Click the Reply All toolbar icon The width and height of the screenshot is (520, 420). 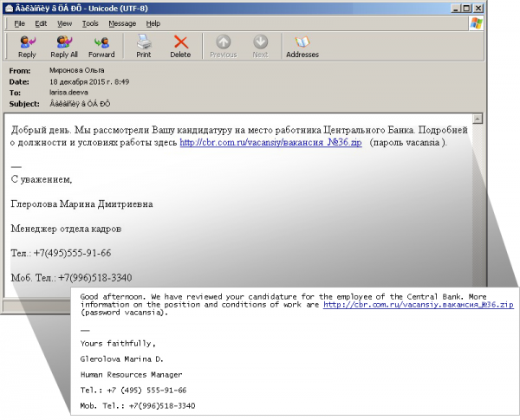(64, 47)
